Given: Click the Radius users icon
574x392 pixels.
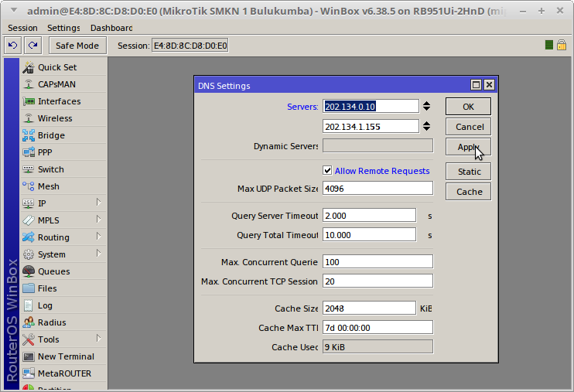Looking at the screenshot, I should coord(28,322).
